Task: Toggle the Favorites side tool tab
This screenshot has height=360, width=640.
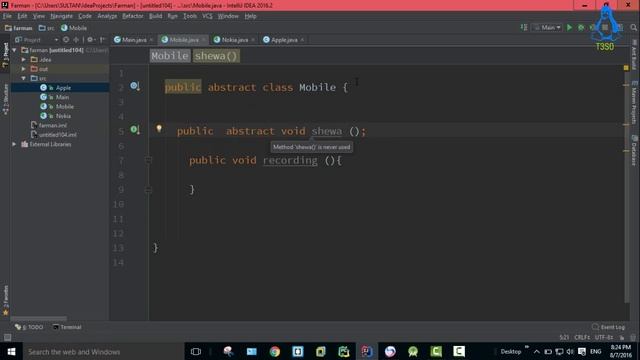Action: pos(5,300)
